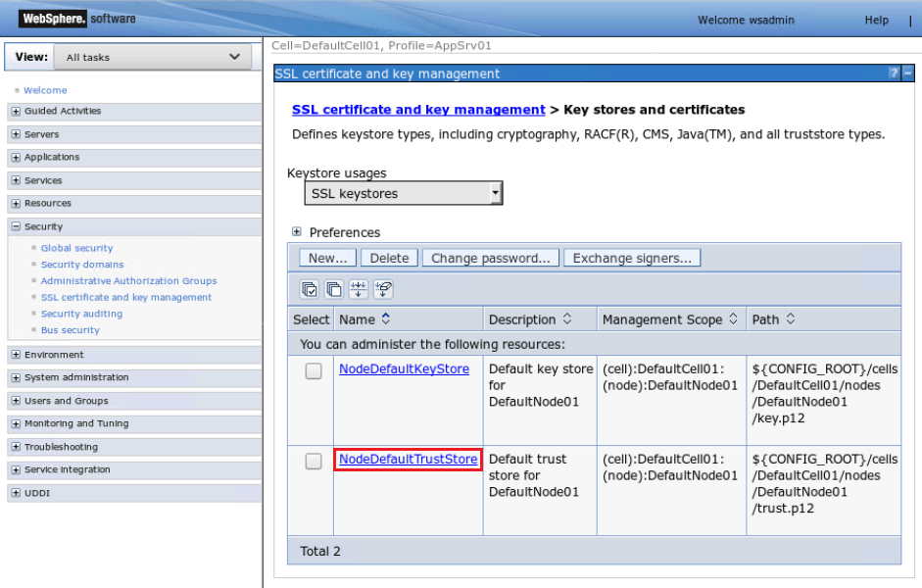The width and height of the screenshot is (922, 588).
Task: Click 'Default trust store for DefaultNode01' description
Action: point(533,475)
